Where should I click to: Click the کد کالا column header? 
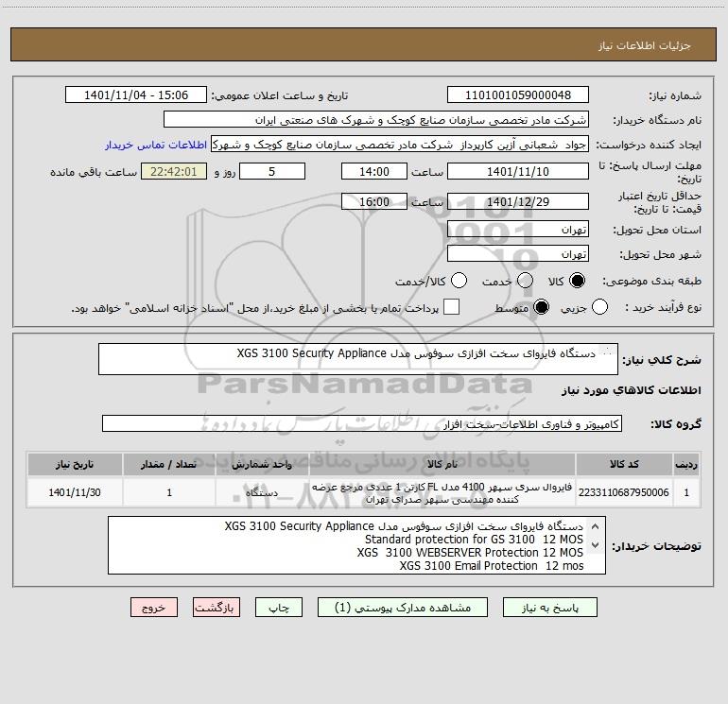tap(624, 465)
